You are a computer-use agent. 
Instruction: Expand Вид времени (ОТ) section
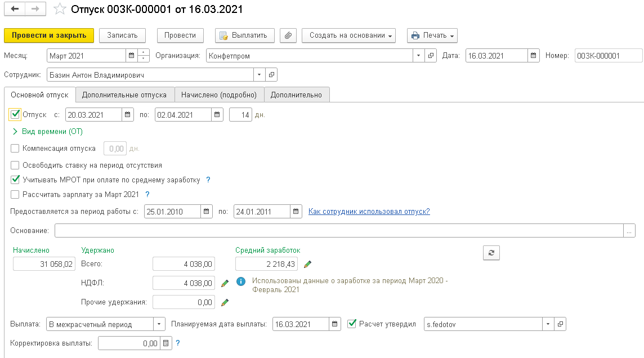tap(15, 132)
